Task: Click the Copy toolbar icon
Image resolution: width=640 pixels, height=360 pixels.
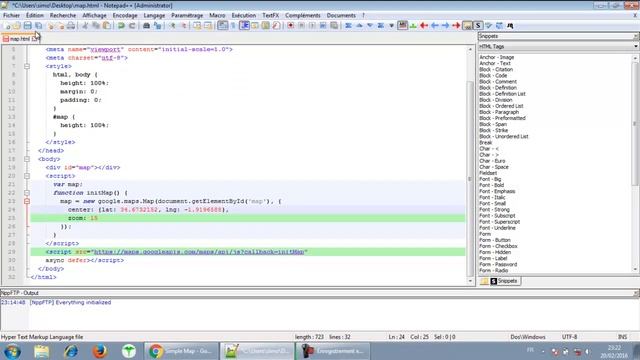Action: (x=96, y=26)
